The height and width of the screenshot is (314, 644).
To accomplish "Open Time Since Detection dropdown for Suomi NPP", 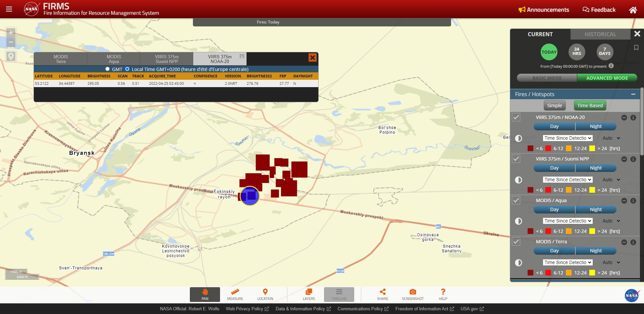I will tap(568, 180).
